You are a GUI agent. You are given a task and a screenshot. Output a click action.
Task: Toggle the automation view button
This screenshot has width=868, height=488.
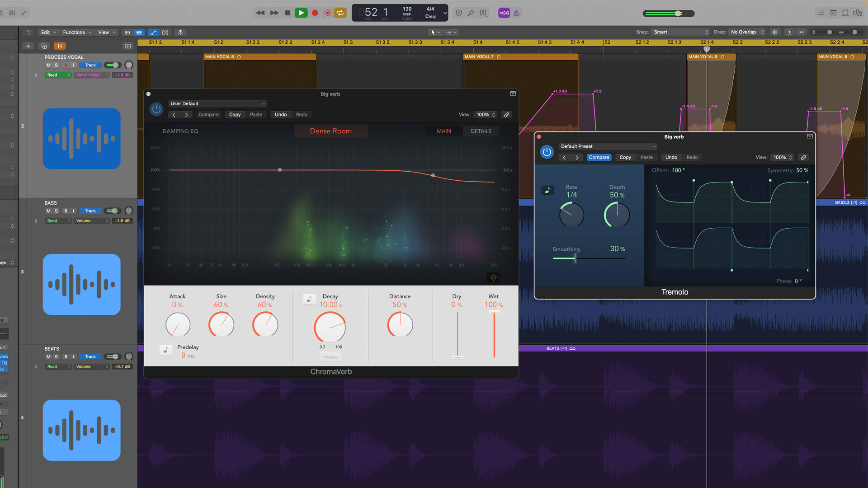click(154, 32)
